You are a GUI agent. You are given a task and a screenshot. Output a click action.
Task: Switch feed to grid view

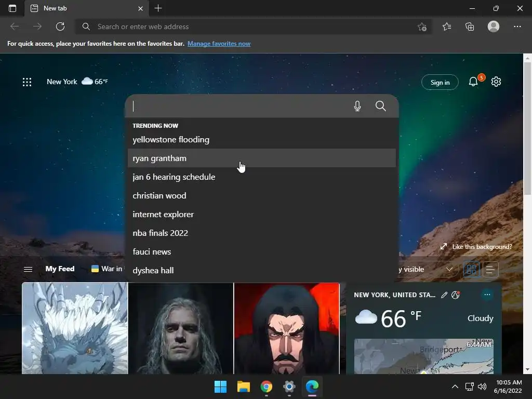(x=471, y=270)
